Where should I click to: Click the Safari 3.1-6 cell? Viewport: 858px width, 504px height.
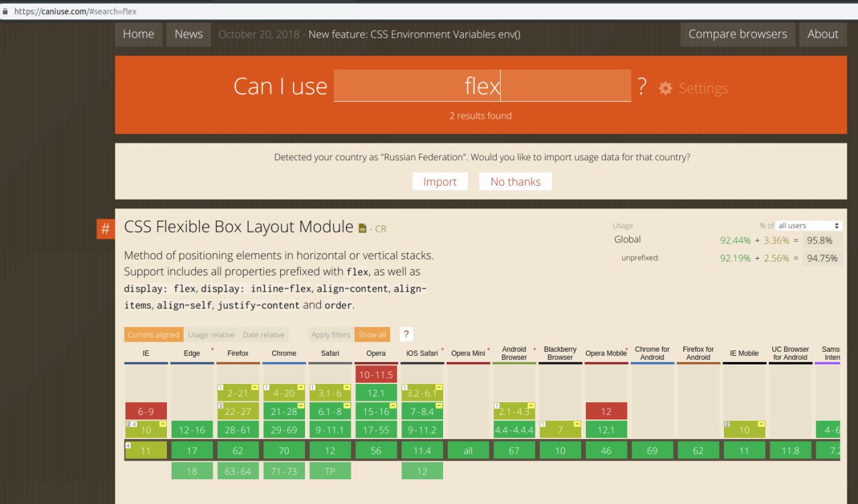tap(330, 393)
